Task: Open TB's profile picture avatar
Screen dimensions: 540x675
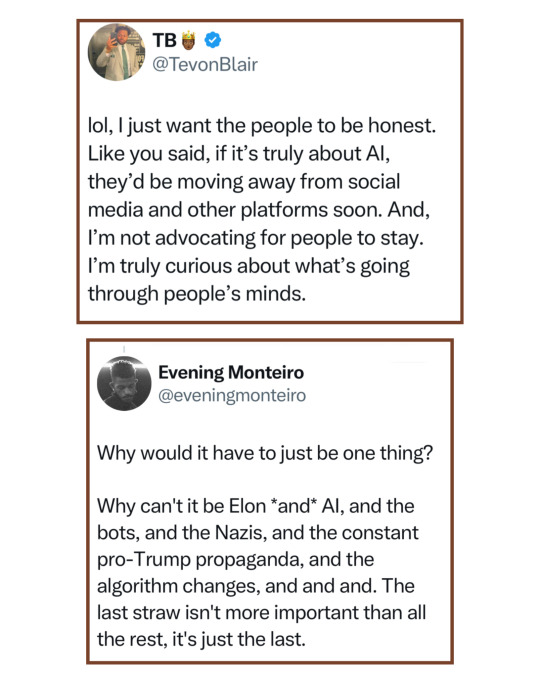Action: [x=116, y=52]
